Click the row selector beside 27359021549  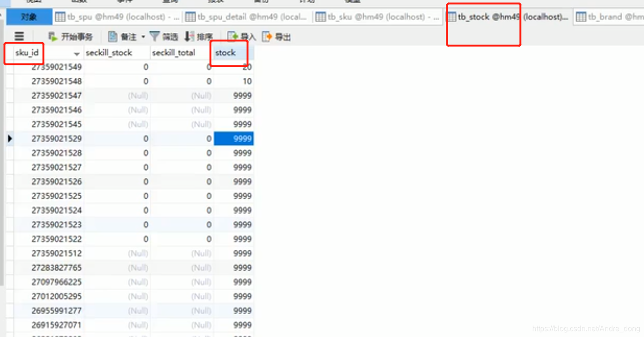(10, 67)
